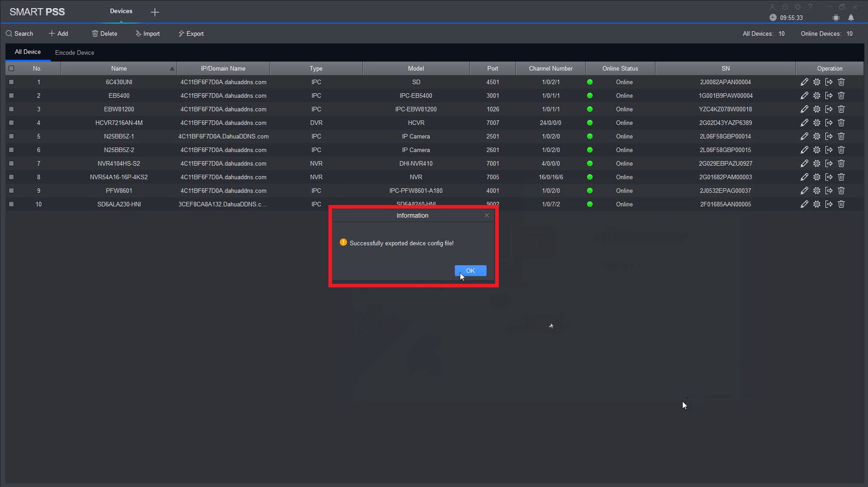Delete HCVR7216AN-4M using its trash icon
Screen dimensions: 868x487
841,123
